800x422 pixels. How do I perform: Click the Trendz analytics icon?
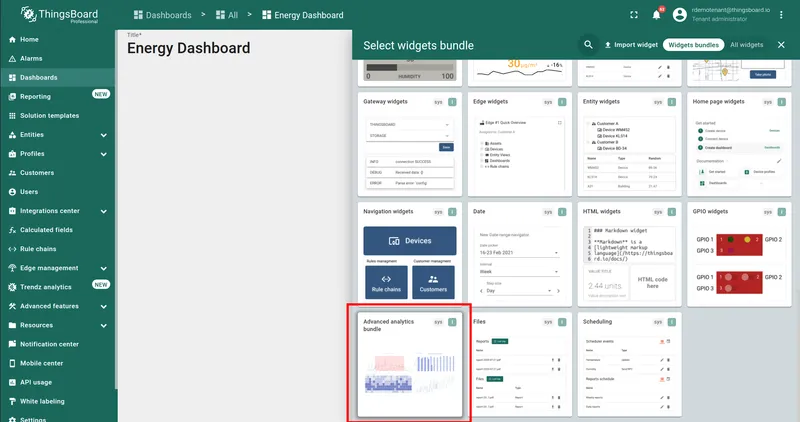pos(12,287)
